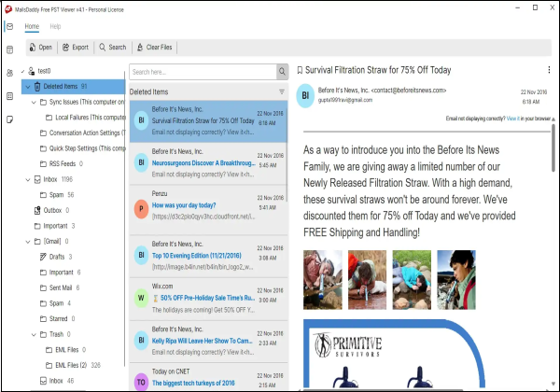Switch to the Help tab
Viewport: 560px width, 392px height.
tap(55, 26)
